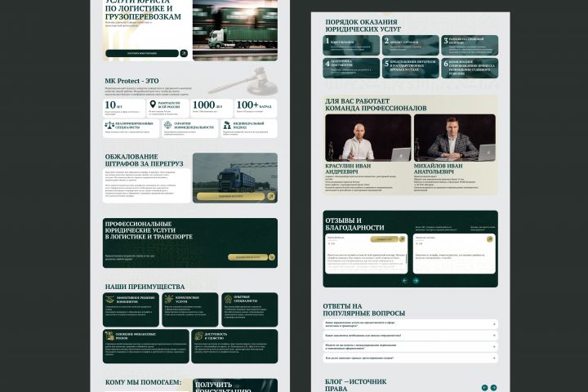Viewport: 588px width, 392px height.
Task: Click the gold arrow icon in the second review card
Action: (490, 239)
